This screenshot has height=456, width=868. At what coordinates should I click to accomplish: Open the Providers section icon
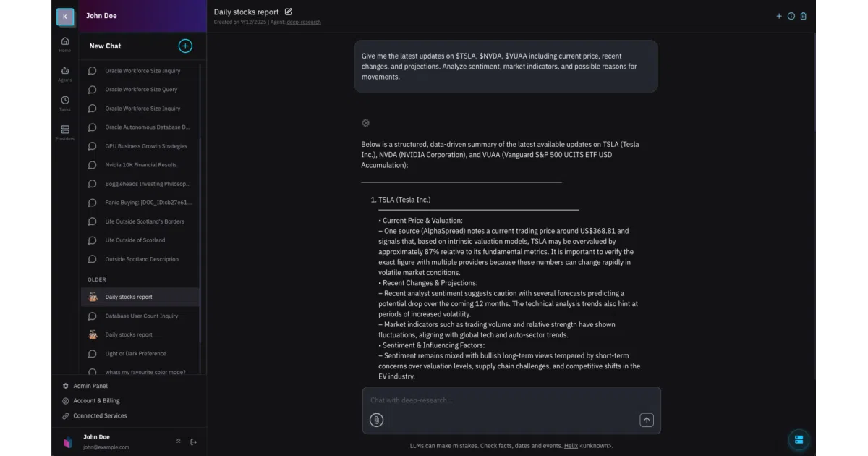click(x=65, y=132)
